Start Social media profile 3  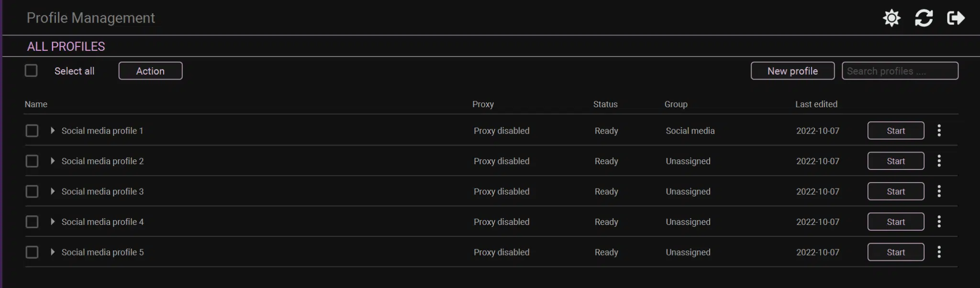(895, 191)
